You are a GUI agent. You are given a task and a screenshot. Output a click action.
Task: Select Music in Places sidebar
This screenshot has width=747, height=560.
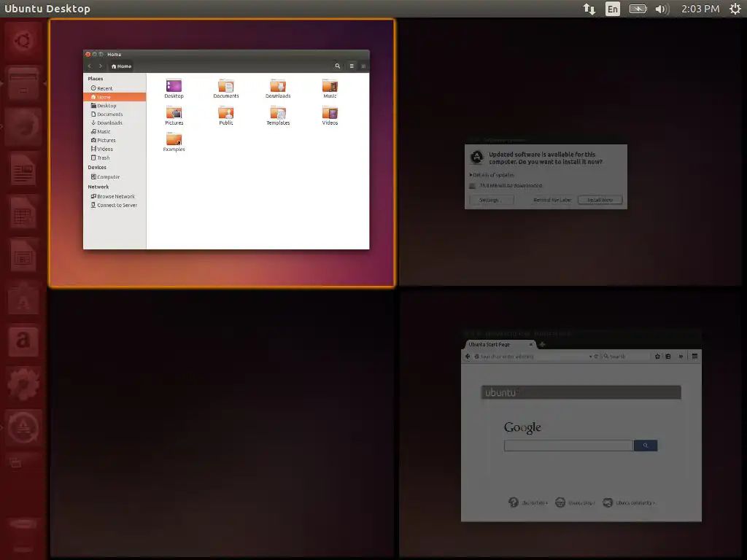[x=115, y=131]
